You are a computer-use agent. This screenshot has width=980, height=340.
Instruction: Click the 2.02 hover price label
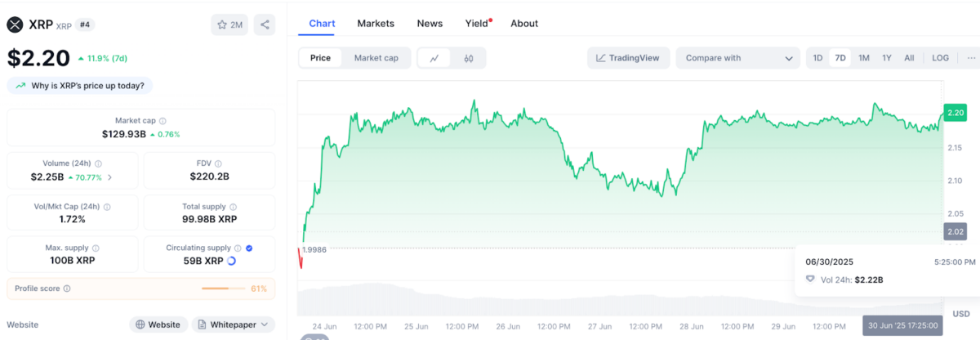coord(955,232)
